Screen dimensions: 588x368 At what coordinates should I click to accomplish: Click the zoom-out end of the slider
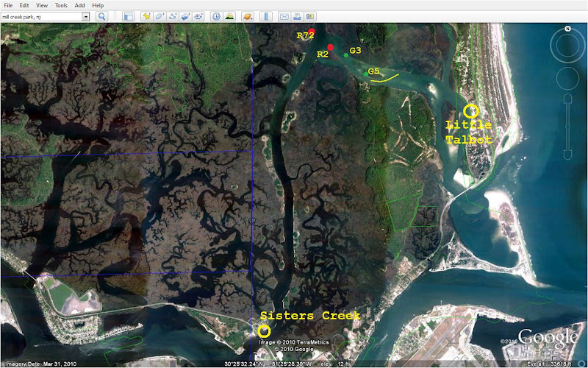(x=567, y=155)
